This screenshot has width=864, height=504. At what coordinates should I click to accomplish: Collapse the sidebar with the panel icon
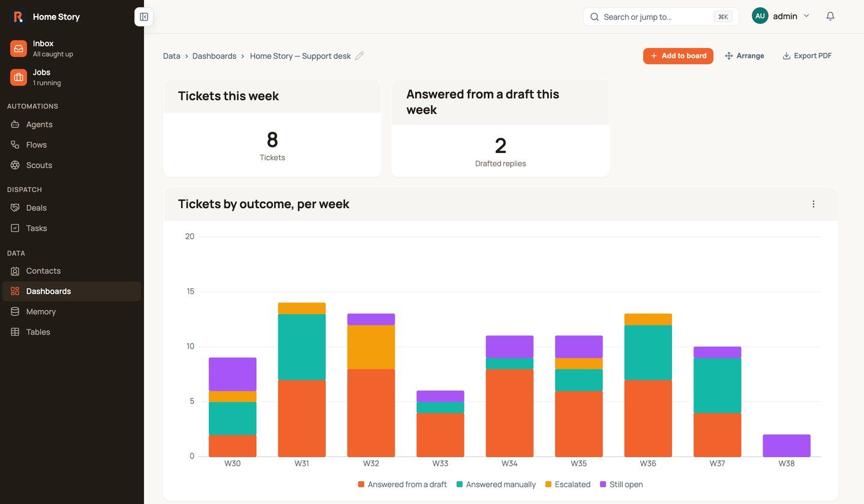pyautogui.click(x=144, y=17)
